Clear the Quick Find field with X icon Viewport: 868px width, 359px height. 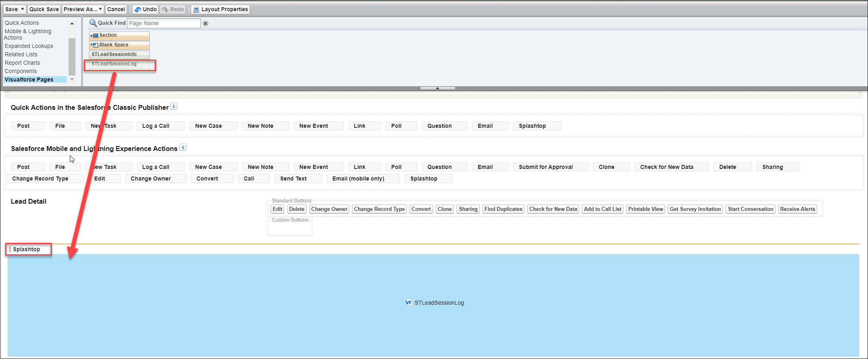(206, 24)
